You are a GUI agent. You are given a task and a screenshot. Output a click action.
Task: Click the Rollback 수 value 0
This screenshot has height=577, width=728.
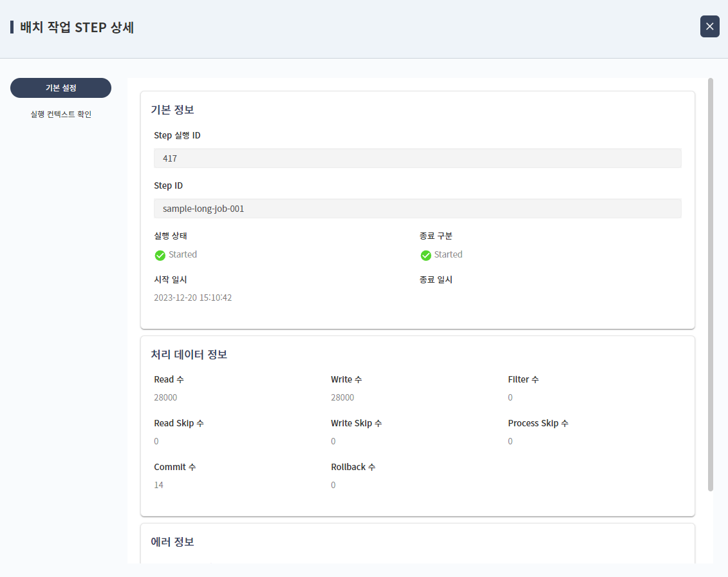[x=333, y=485]
